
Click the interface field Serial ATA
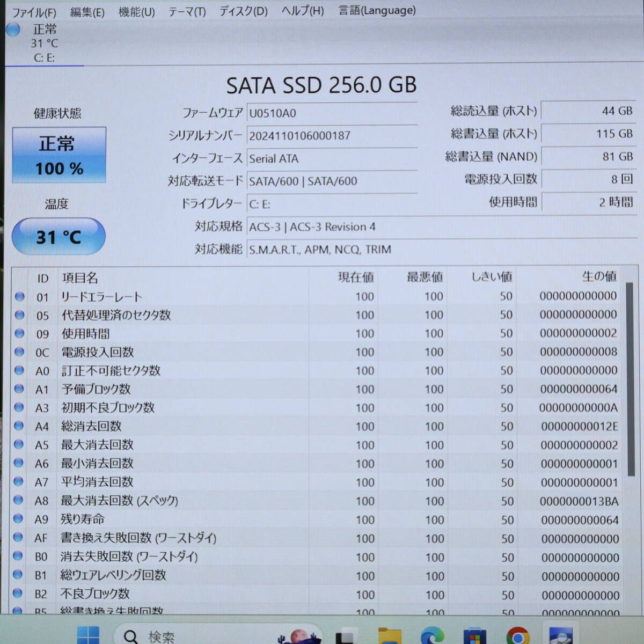[332, 158]
